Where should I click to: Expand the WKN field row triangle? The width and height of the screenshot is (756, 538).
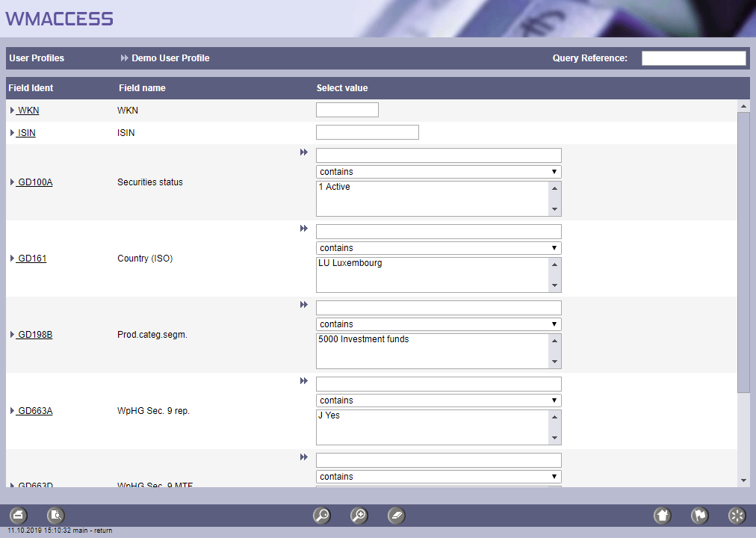[x=12, y=111]
